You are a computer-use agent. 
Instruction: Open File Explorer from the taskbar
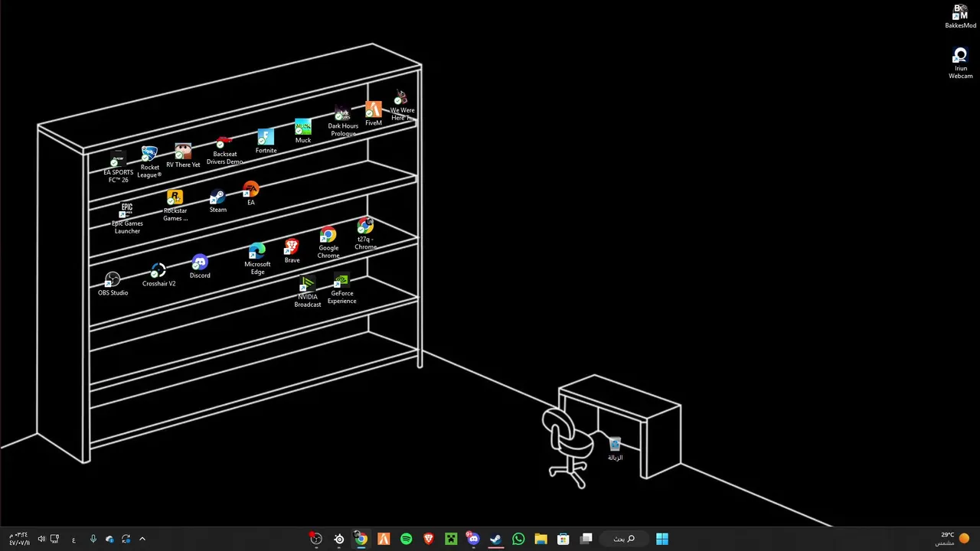tap(541, 539)
